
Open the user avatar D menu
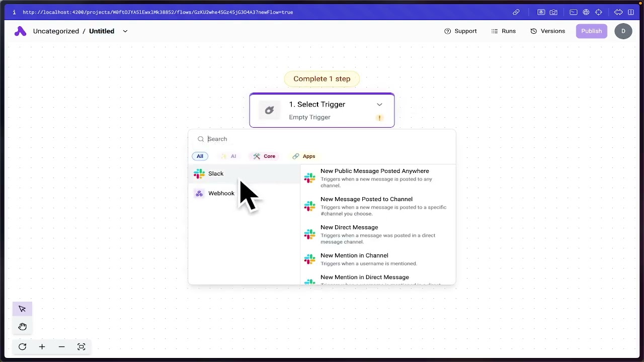coord(623,31)
